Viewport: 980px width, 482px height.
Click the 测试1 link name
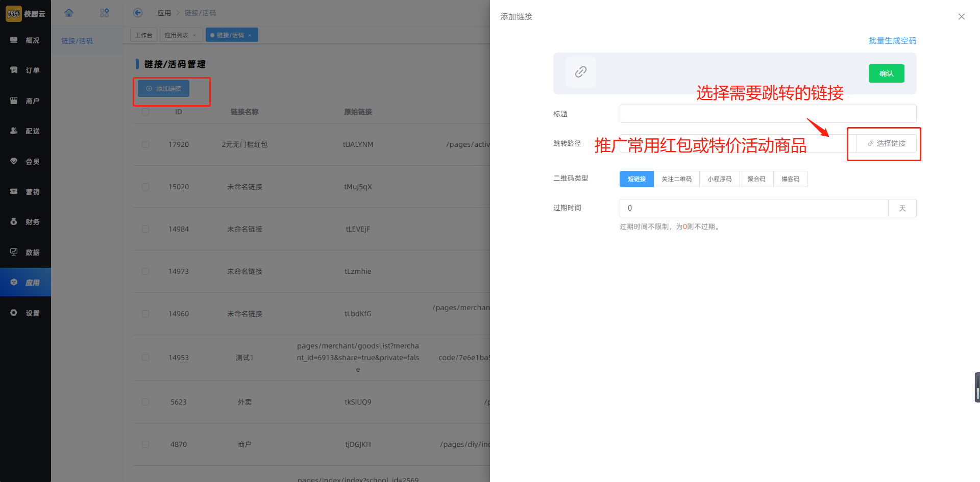pos(244,358)
